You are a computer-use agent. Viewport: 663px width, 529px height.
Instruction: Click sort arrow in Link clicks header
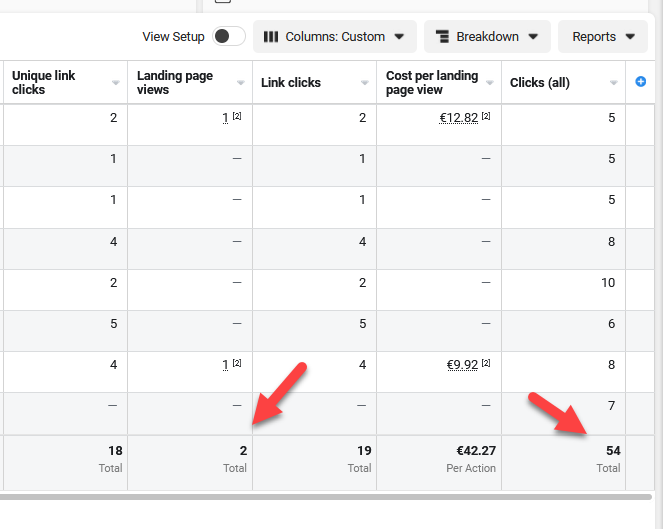pyautogui.click(x=365, y=83)
